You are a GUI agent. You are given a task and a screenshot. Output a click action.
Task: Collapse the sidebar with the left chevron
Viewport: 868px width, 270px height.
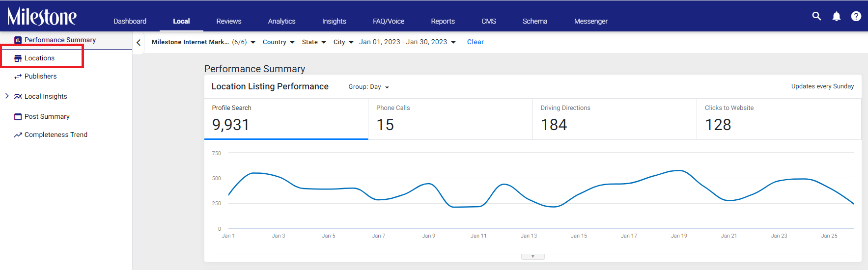(139, 43)
